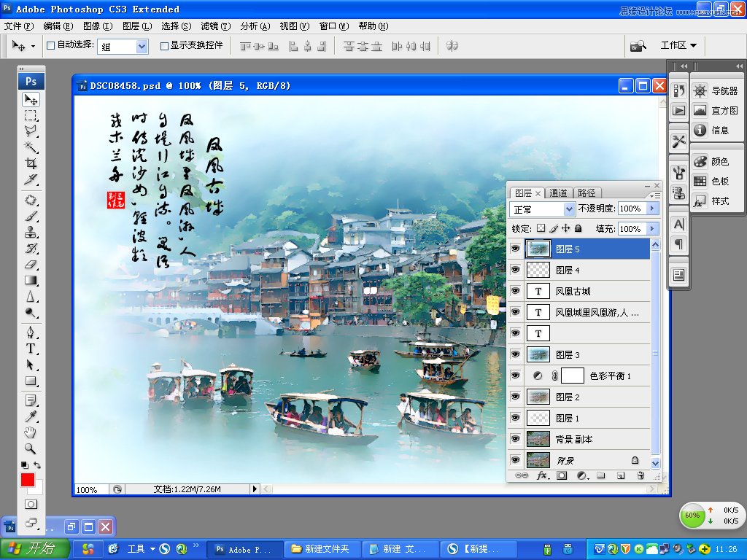
Task: Enable the 显示变换控件 checkbox
Action: coord(166,47)
